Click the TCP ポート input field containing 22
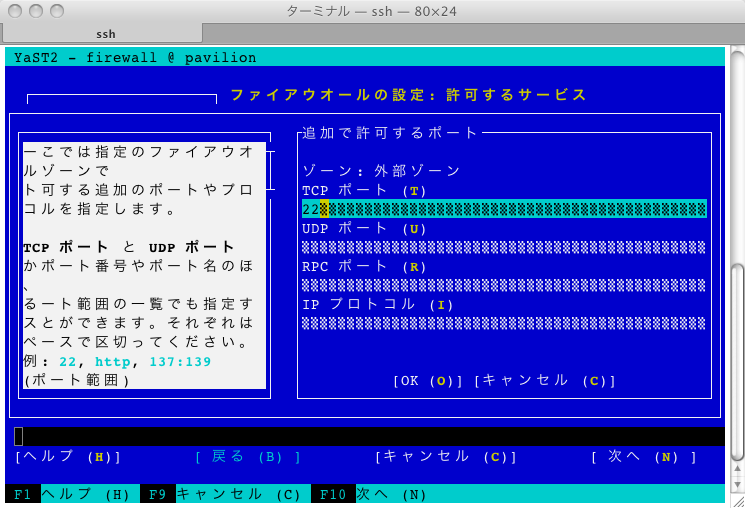745x508 pixels. point(504,209)
